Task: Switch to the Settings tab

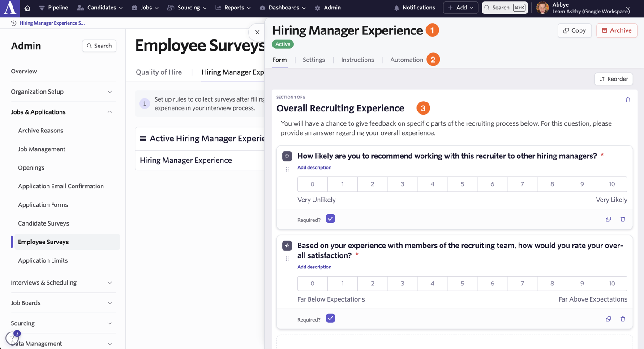Action: tap(313, 60)
